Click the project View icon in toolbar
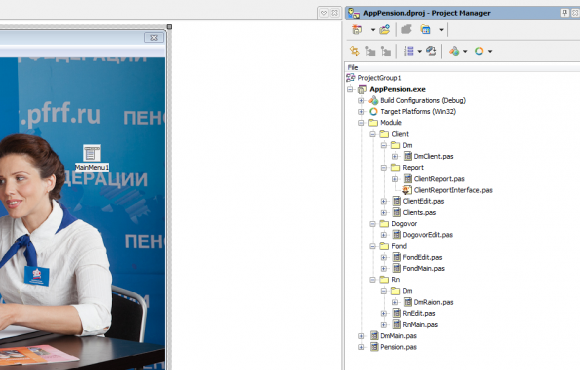This screenshot has height=370, width=580. tap(425, 29)
